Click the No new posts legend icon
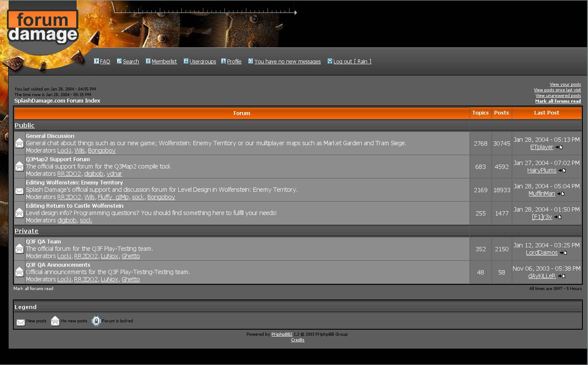 click(55, 321)
